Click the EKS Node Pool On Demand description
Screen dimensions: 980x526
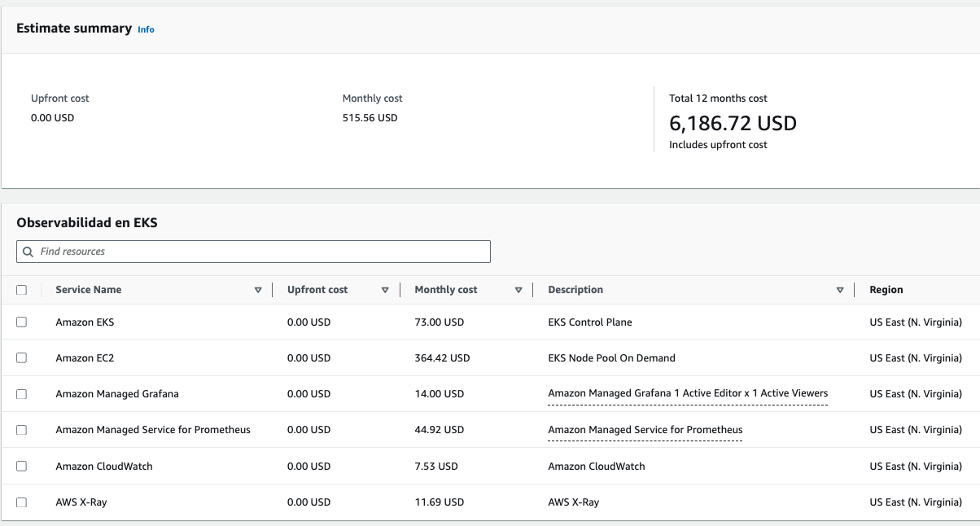coord(612,358)
